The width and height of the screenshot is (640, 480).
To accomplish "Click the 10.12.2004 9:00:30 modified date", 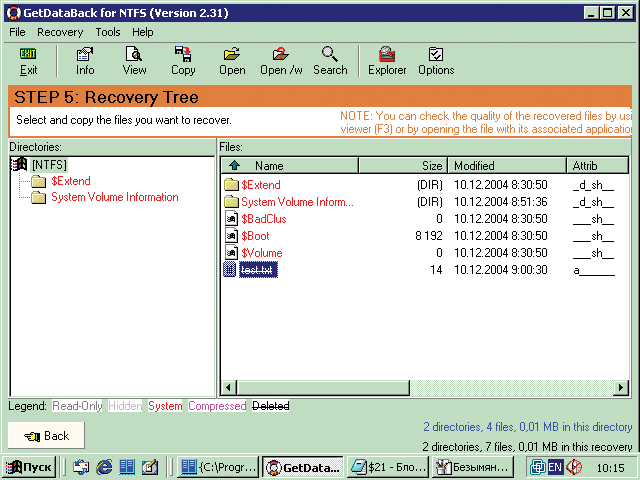I will (501, 270).
